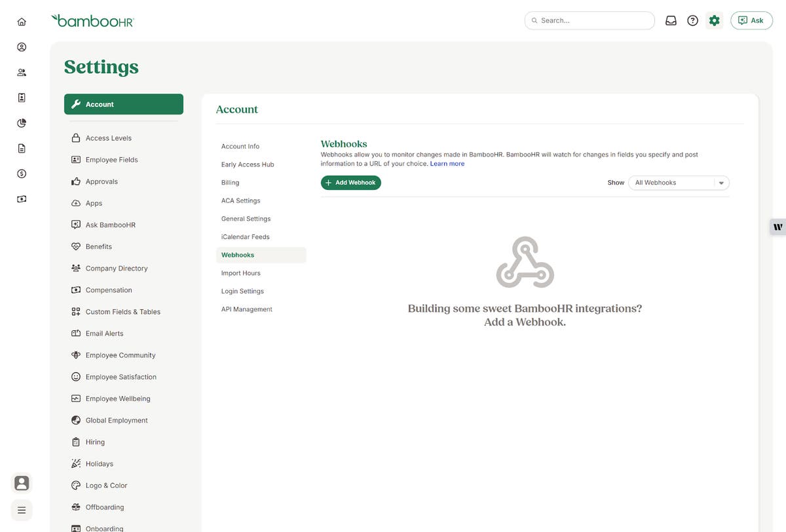786x532 pixels.
Task: Open the profile avatar at bottom left
Action: (21, 482)
